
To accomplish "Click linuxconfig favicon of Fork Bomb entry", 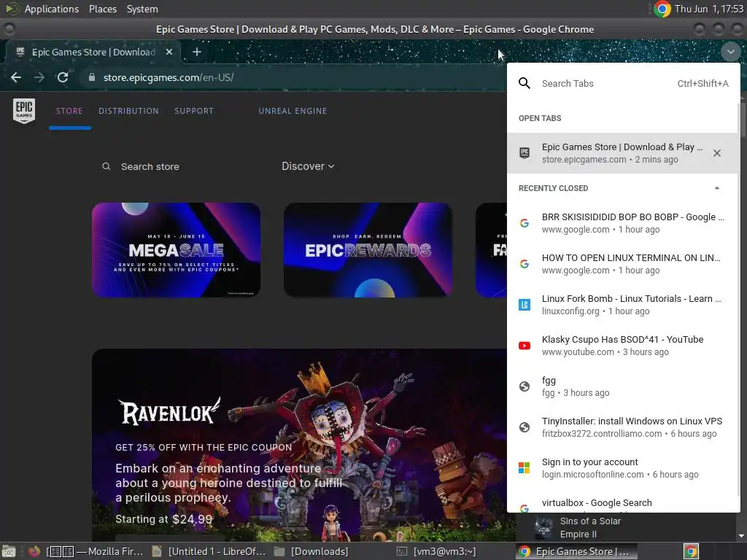I will pyautogui.click(x=524, y=305).
